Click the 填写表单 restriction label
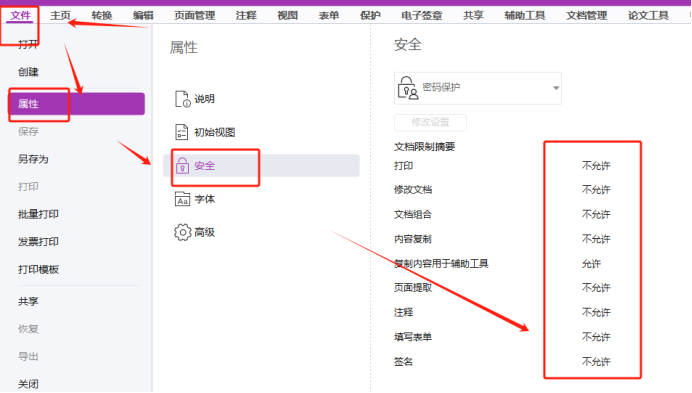 point(413,337)
